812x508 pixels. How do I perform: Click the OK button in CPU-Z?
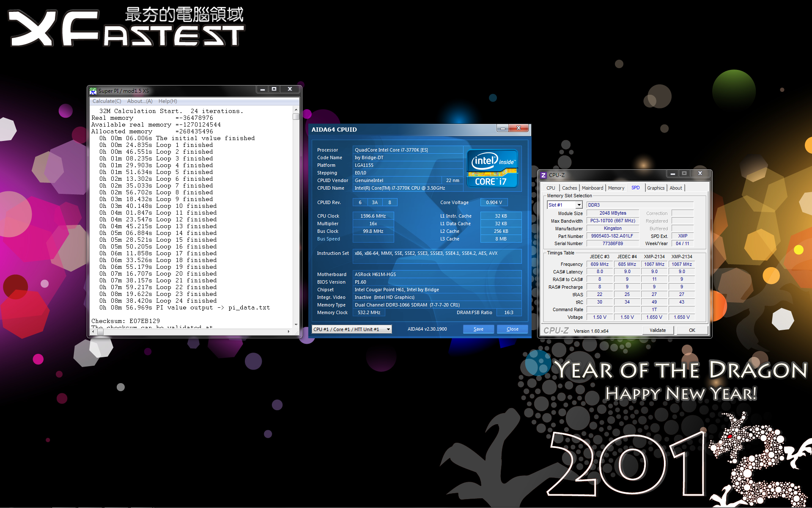pos(692,330)
